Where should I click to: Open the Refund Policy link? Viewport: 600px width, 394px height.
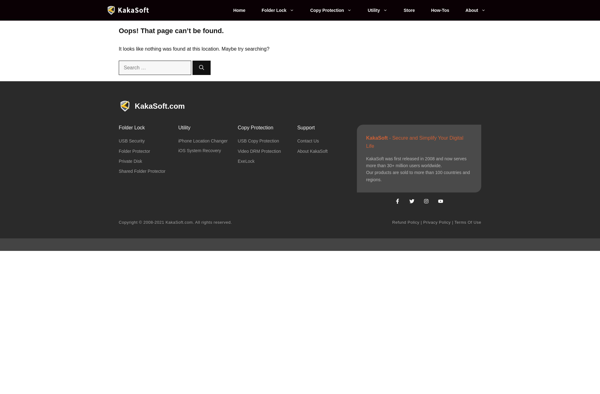(406, 222)
